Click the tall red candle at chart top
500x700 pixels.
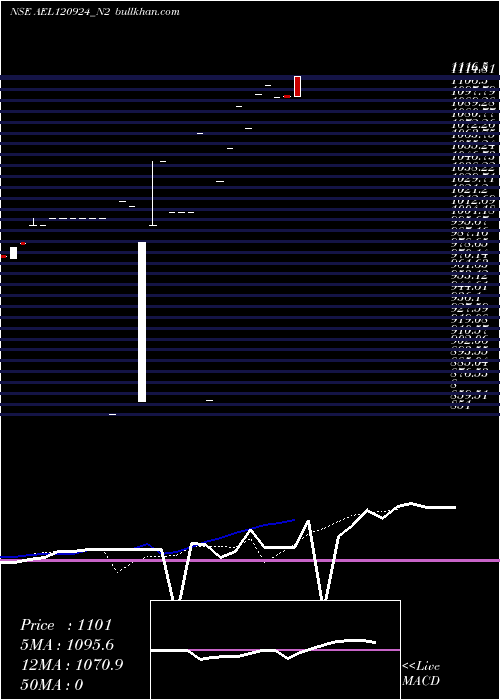pyautogui.click(x=297, y=86)
